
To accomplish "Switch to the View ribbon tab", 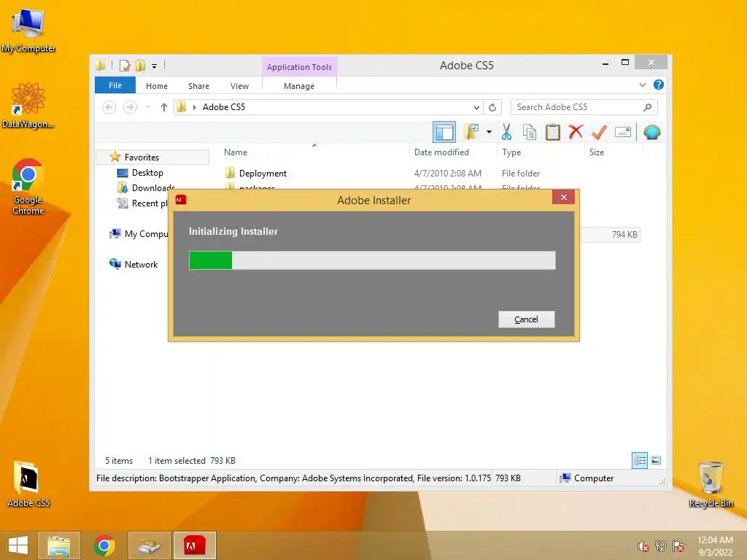I will click(x=239, y=86).
